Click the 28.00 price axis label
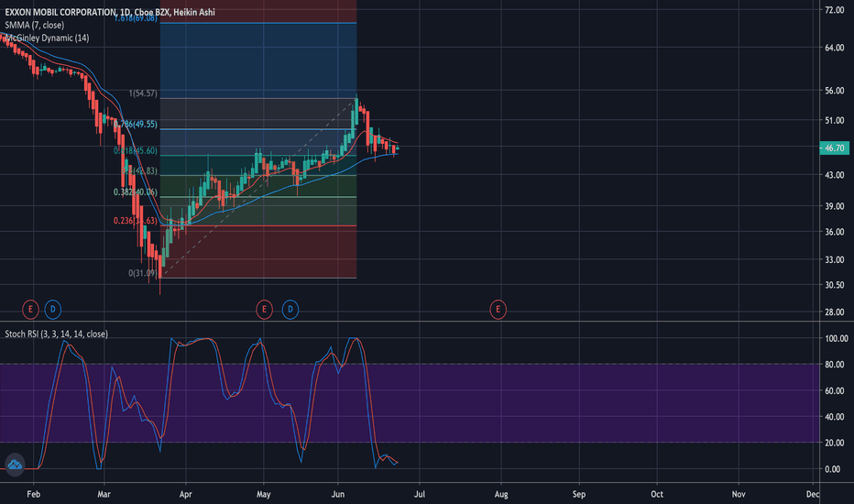 coord(835,312)
